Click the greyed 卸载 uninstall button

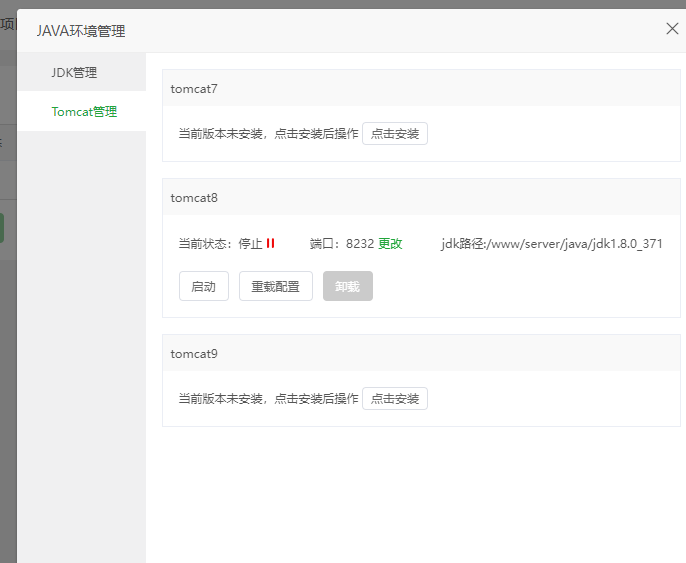(348, 286)
